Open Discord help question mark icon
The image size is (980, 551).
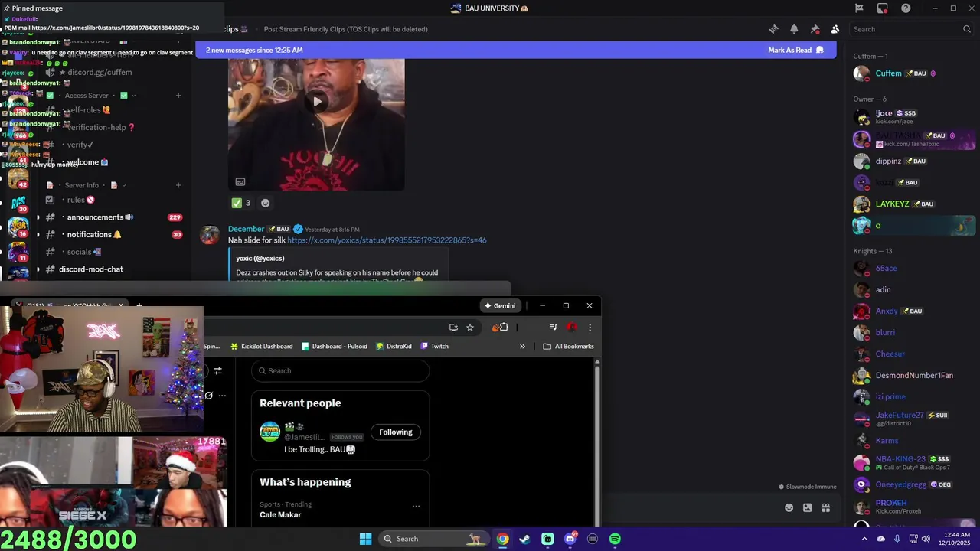[x=906, y=8]
